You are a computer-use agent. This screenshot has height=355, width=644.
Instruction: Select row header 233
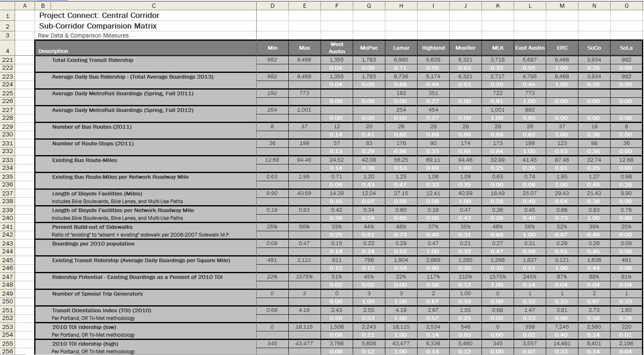[x=8, y=160]
